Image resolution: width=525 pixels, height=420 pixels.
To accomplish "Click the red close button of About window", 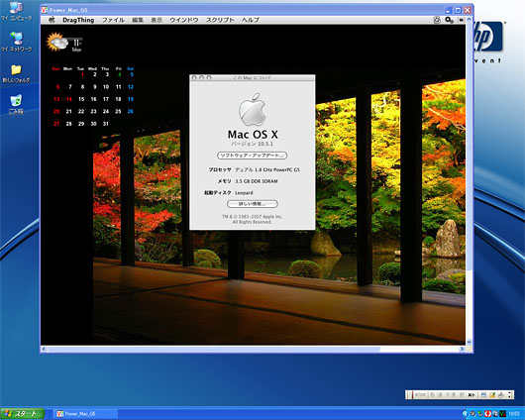I will click(194, 77).
